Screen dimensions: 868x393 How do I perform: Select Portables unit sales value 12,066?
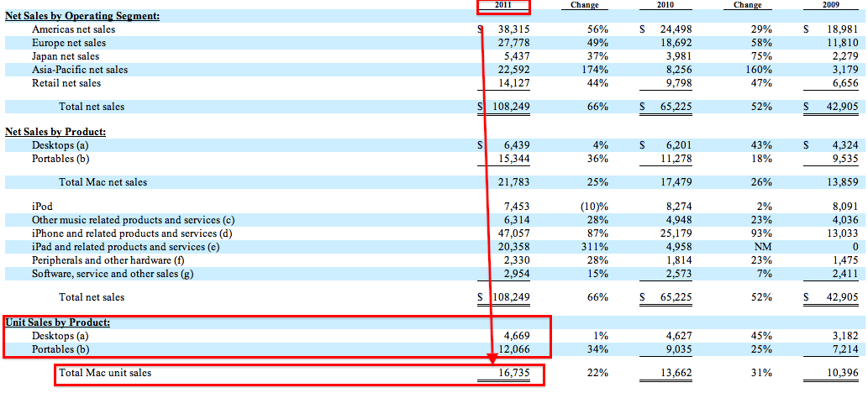click(x=513, y=349)
